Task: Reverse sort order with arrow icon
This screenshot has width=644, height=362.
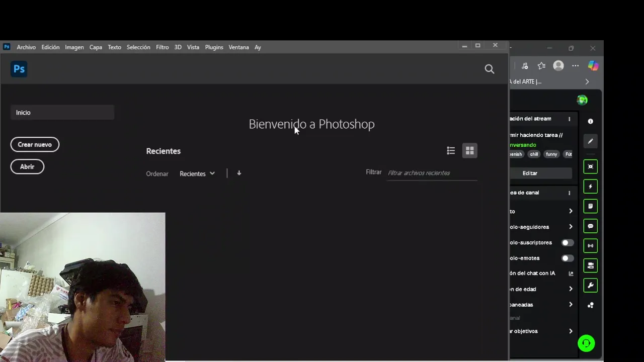Action: pyautogui.click(x=239, y=173)
